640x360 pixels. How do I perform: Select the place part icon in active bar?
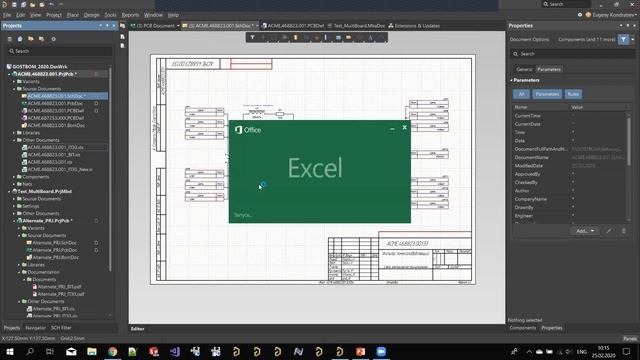point(296,38)
